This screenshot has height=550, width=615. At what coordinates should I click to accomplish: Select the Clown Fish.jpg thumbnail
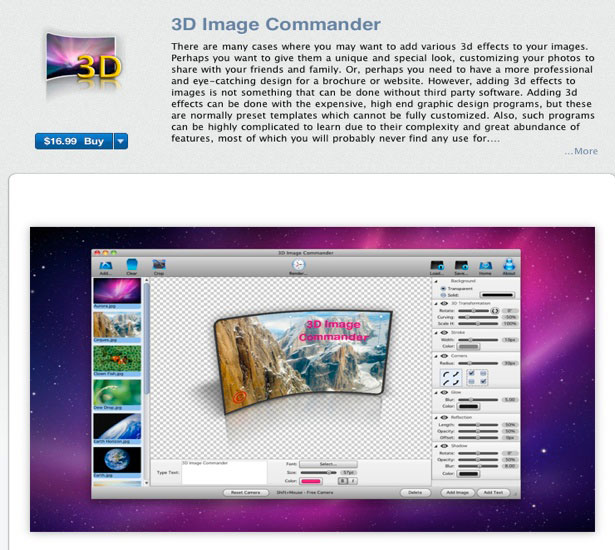tap(117, 359)
